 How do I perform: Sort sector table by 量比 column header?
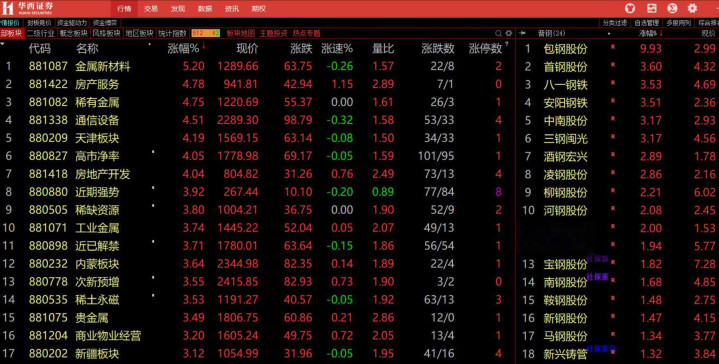[x=383, y=49]
